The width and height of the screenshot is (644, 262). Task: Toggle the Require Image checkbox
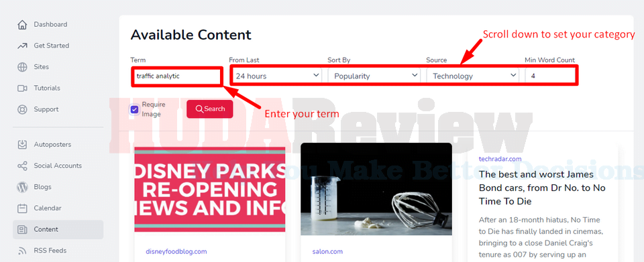pos(134,109)
